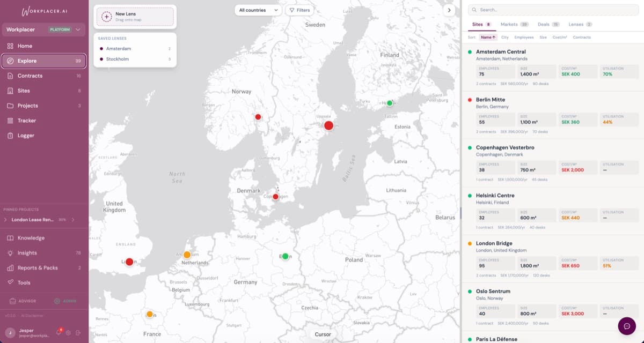Sort sites by Employees
This screenshot has height=343, width=644.
(x=524, y=38)
